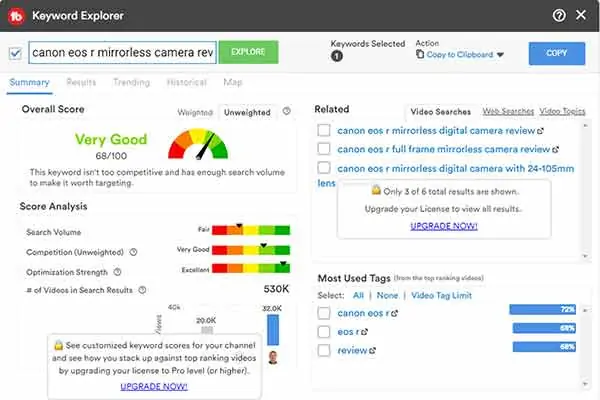Screen dimensions: 600x400
Task: Click lock icon in customized keyword scores notice
Action: pyautogui.click(x=58, y=344)
